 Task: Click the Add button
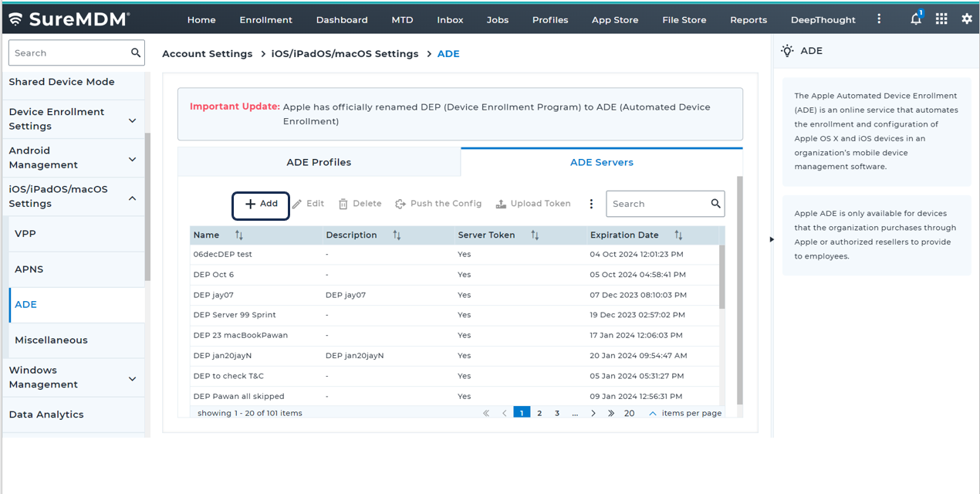point(261,204)
